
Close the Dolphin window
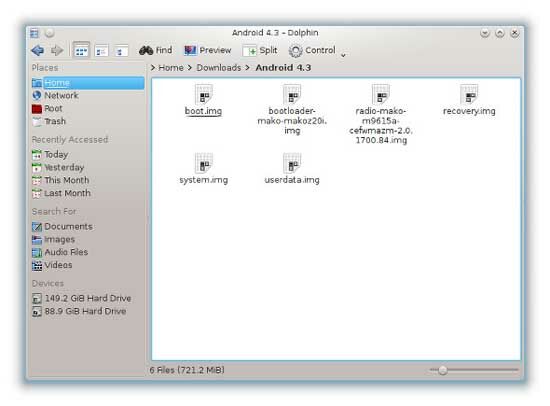(x=515, y=33)
